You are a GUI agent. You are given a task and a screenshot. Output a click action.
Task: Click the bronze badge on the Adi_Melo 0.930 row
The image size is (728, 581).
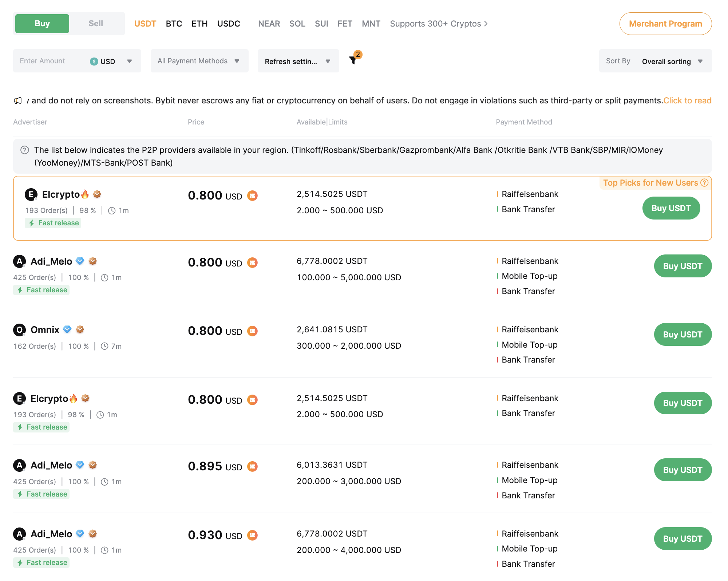[x=93, y=534]
